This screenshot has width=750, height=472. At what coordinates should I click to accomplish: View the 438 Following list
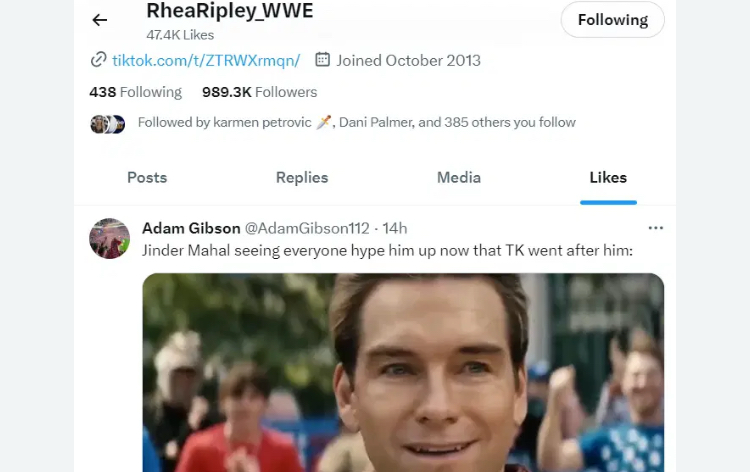[x=136, y=92]
